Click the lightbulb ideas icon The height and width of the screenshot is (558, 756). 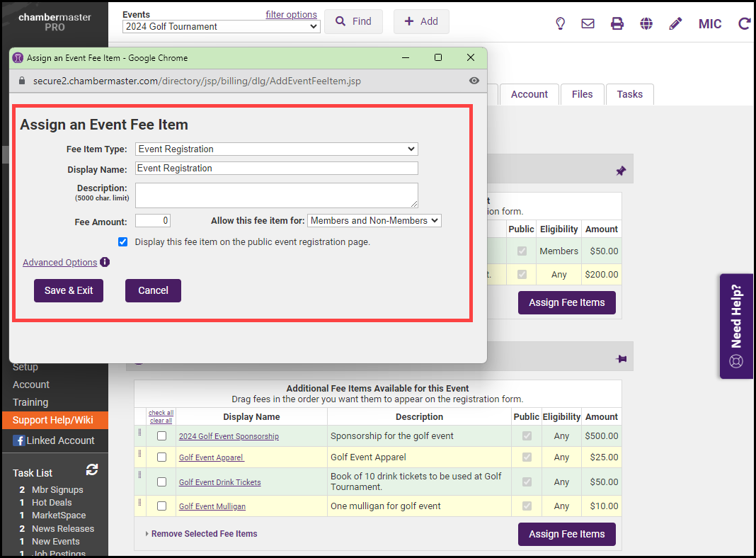pyautogui.click(x=560, y=23)
